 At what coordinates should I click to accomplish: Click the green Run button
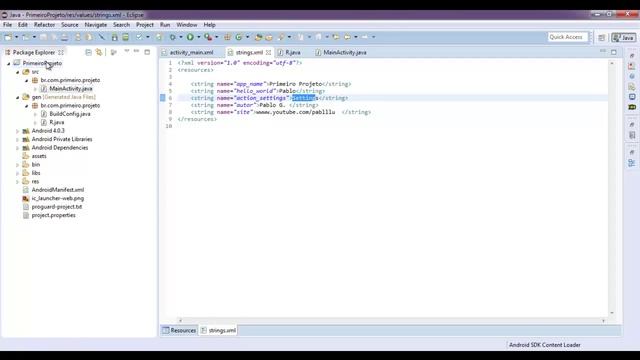point(190,37)
